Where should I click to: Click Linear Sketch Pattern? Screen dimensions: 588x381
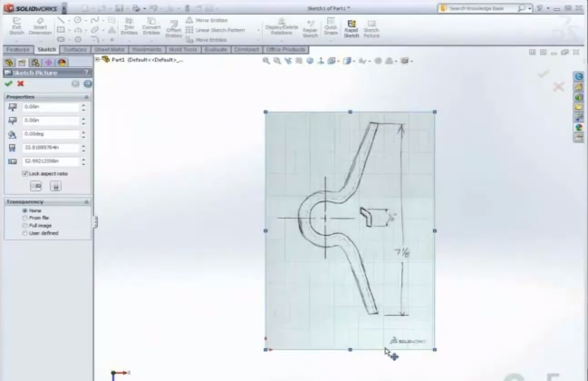(216, 30)
